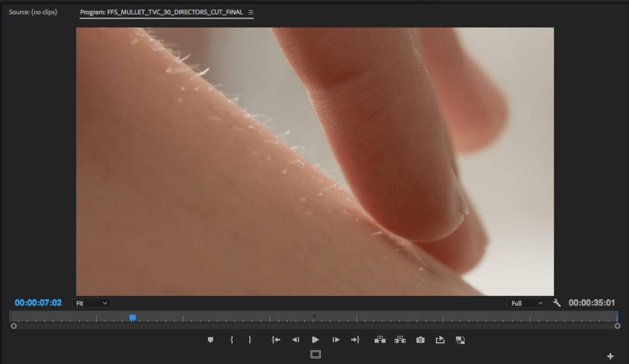Click the Add Marker icon
Screen dimensions: 629x364
tap(210, 339)
